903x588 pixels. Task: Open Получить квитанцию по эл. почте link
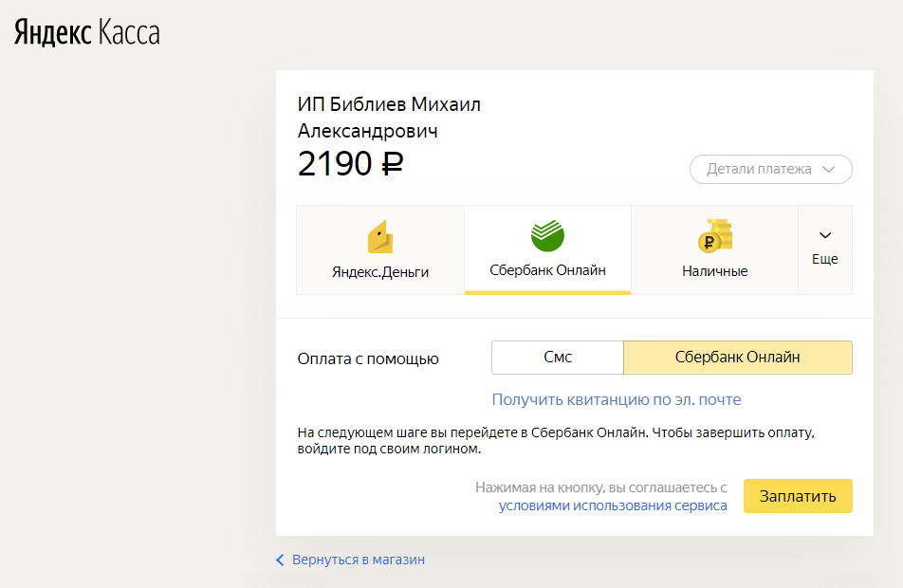tap(617, 399)
